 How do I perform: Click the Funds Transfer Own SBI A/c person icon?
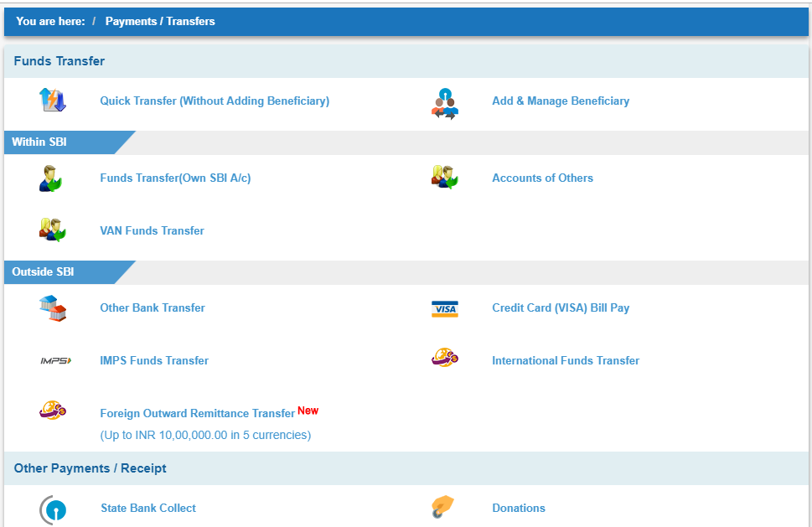51,178
